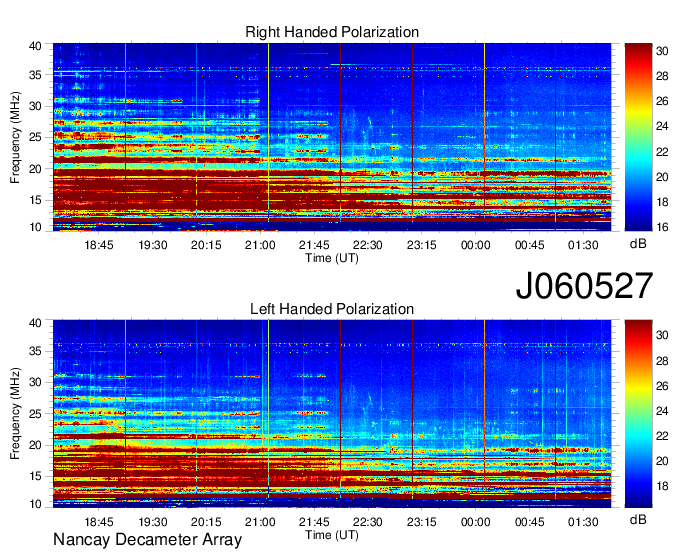
Task: Click 26 dB value on Left Handed color bar
Action: tap(662, 386)
